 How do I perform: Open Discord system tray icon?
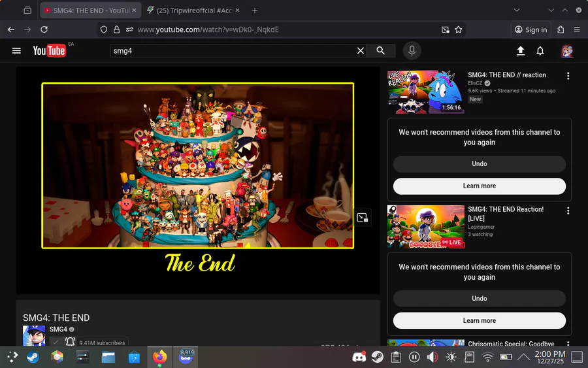point(359,357)
